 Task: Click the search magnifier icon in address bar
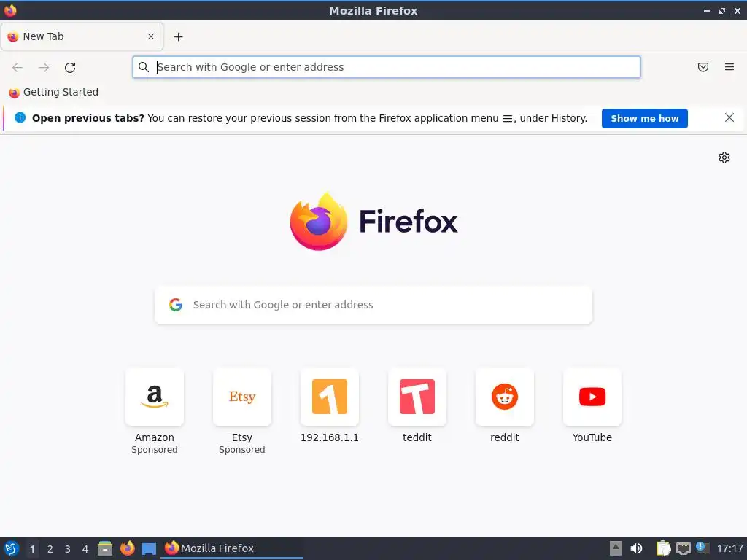pyautogui.click(x=144, y=67)
